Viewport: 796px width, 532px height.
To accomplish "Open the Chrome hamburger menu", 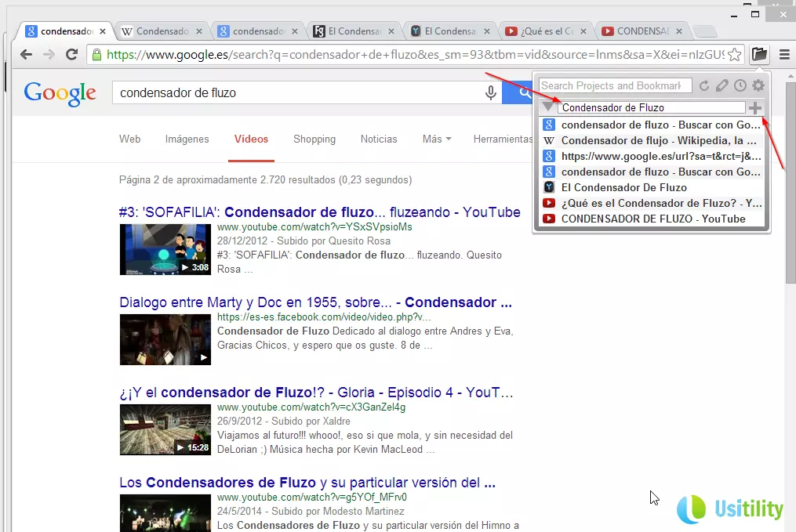I will click(x=784, y=55).
